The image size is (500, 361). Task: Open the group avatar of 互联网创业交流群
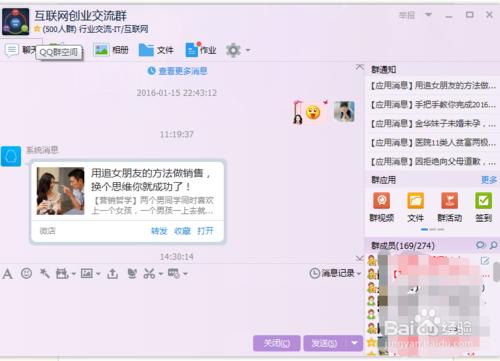click(x=15, y=22)
